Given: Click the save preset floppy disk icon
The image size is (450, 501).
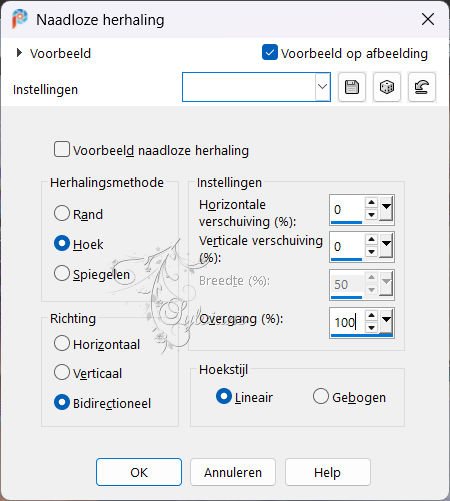Looking at the screenshot, I should tap(352, 87).
